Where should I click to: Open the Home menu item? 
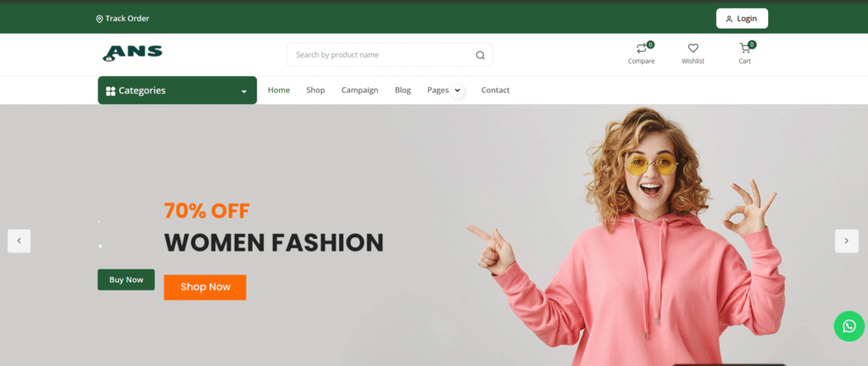(279, 90)
